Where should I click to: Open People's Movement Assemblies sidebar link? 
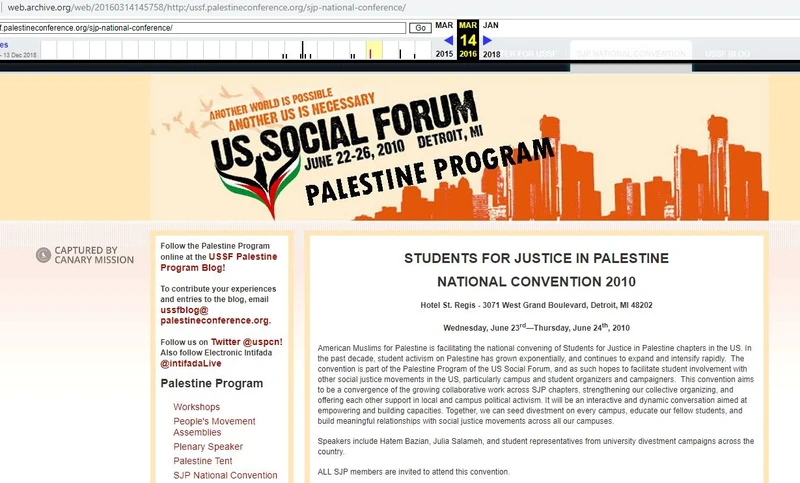(214, 426)
